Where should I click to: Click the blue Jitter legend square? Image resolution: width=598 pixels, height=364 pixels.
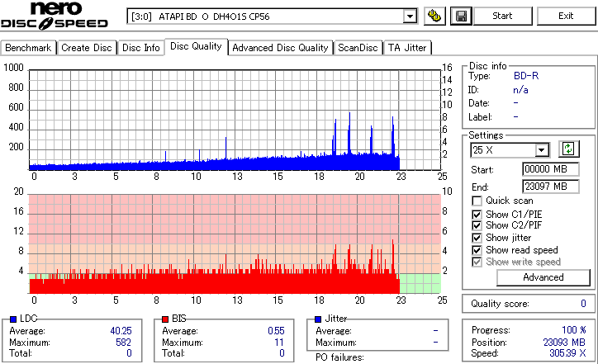pyautogui.click(x=318, y=319)
